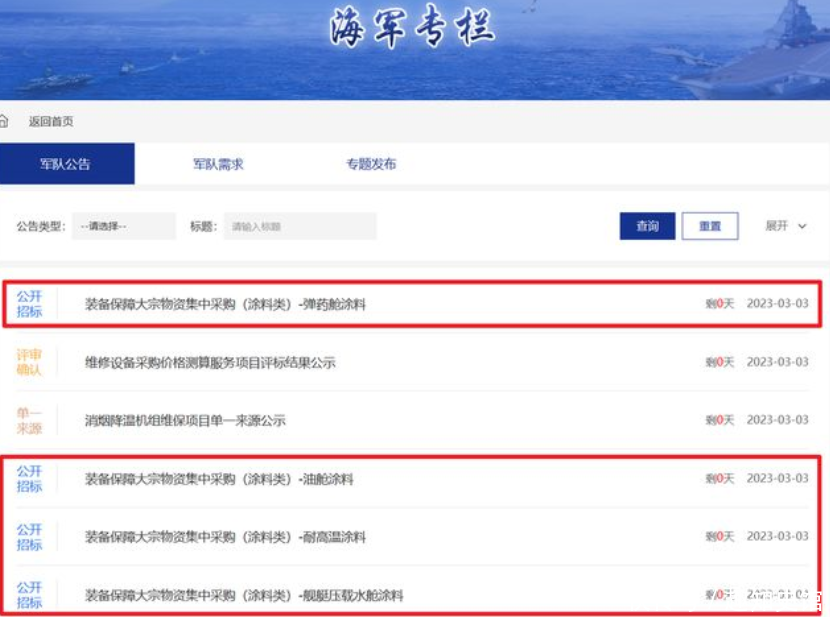Click the 评审确认 tag label
Viewport: 830px width, 617px height.
(29, 362)
